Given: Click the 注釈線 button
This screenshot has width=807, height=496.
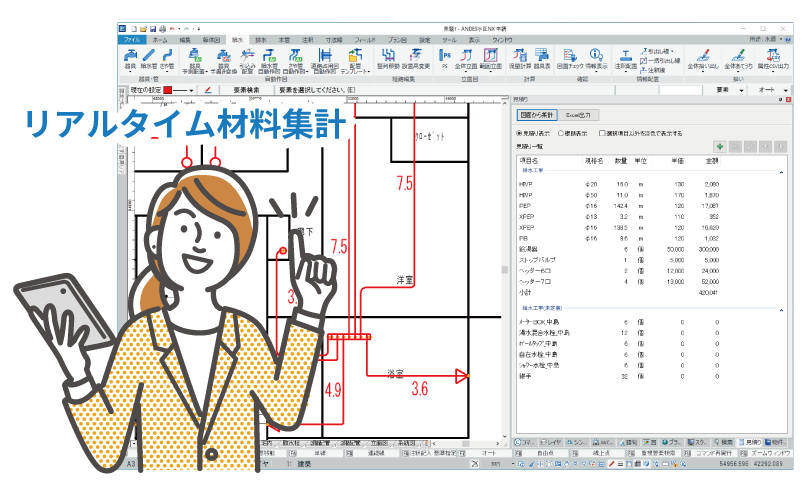Looking at the screenshot, I should 652,70.
